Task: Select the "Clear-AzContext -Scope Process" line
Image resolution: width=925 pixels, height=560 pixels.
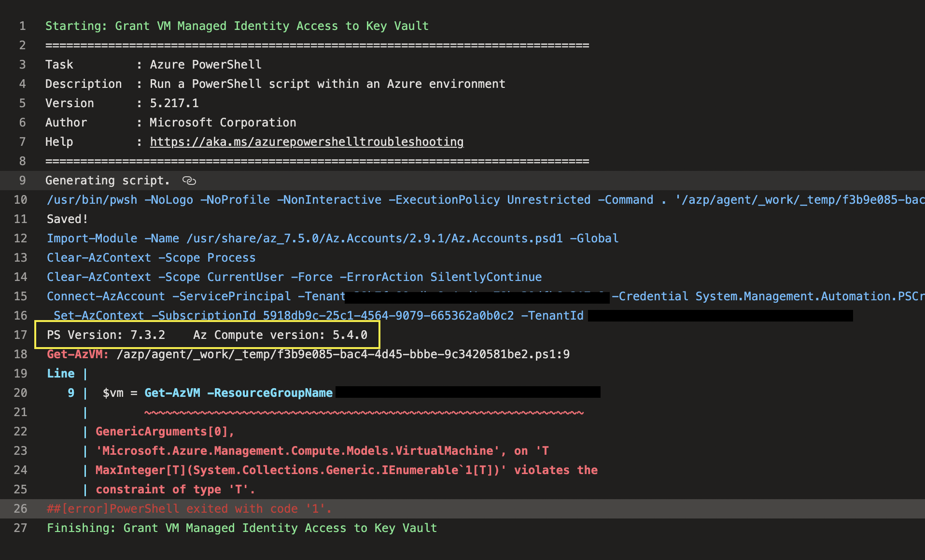Action: click(151, 257)
